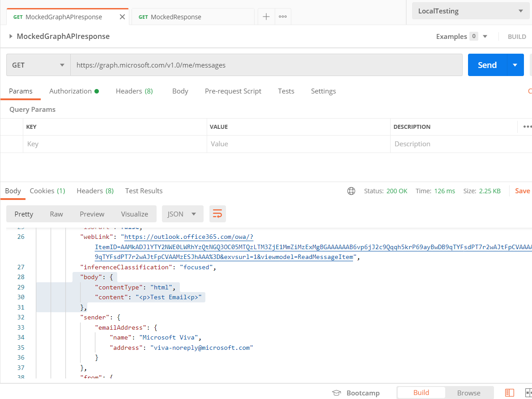Open the LocalTesting environment dropdown
This screenshot has width=532, height=399.
pos(470,10)
